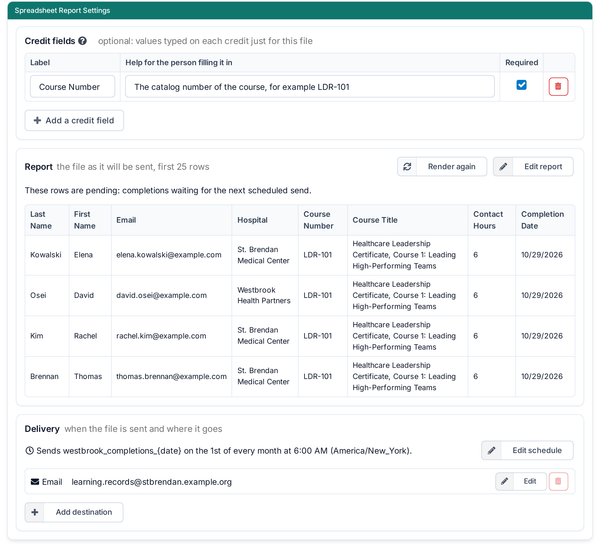600x547 pixels.
Task: Click the envelope icon on the Email row
Action: click(x=35, y=482)
